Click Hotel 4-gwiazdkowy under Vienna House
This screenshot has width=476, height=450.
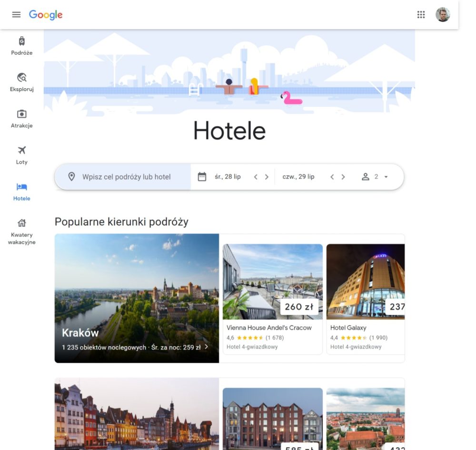[x=252, y=347]
